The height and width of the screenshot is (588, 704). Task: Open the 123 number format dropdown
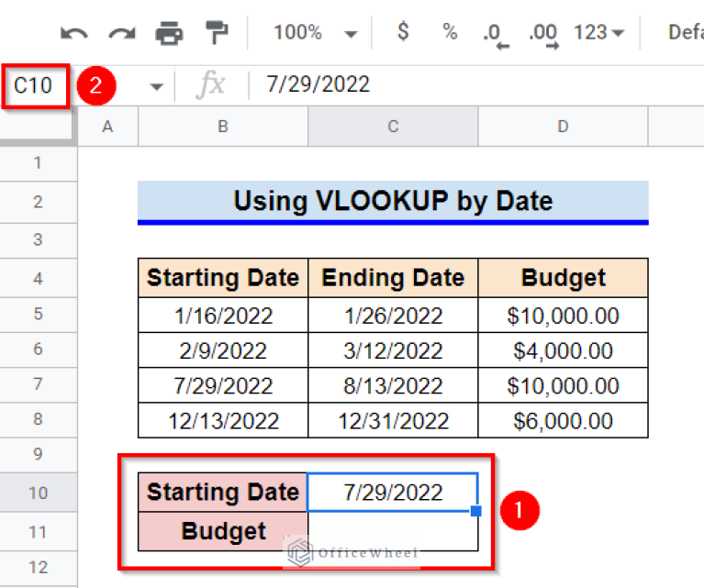pos(598,33)
